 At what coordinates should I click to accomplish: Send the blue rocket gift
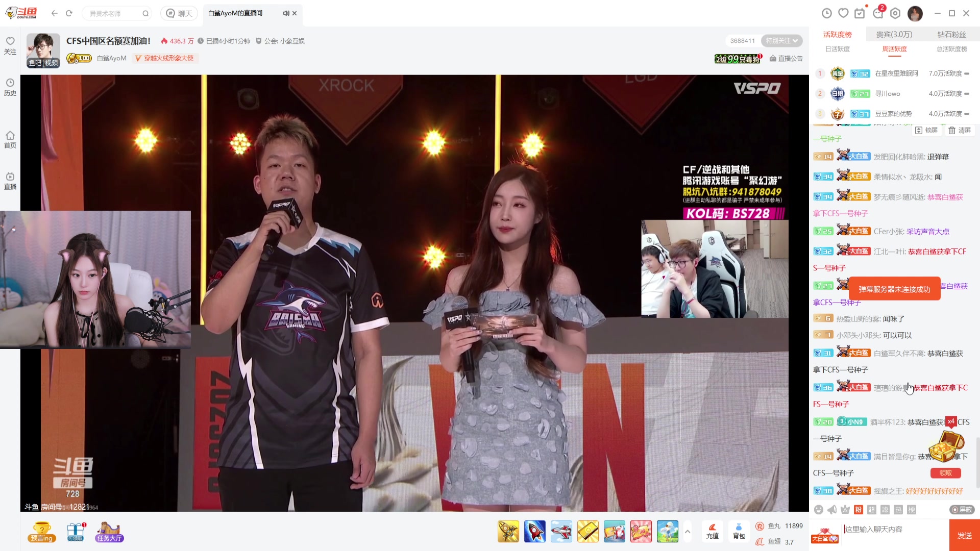click(535, 531)
